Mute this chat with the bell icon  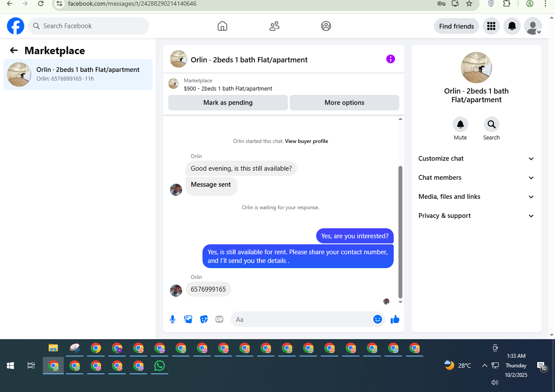[x=460, y=124]
